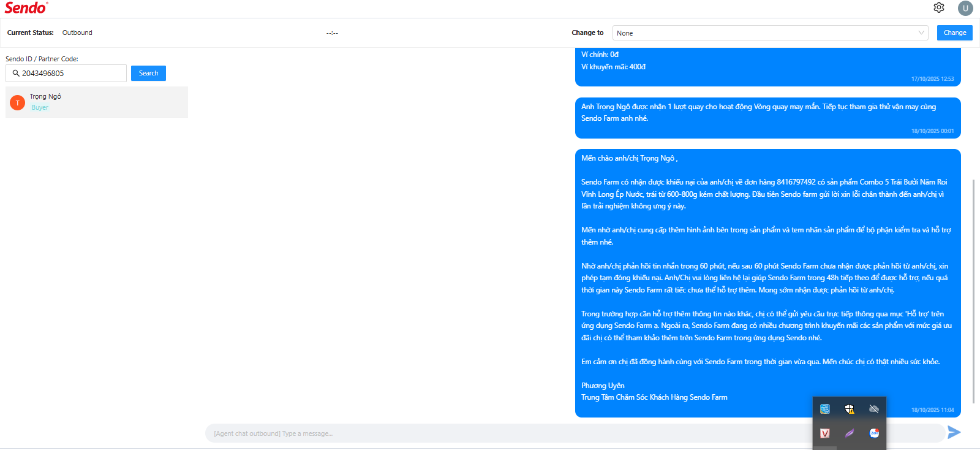
Task: Open Windows Security shield tray icon
Action: [850, 409]
